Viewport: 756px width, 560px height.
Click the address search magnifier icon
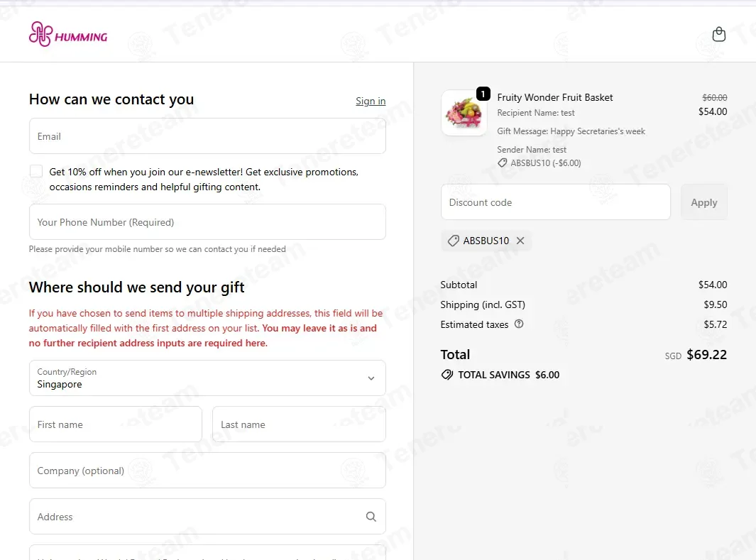click(x=371, y=517)
